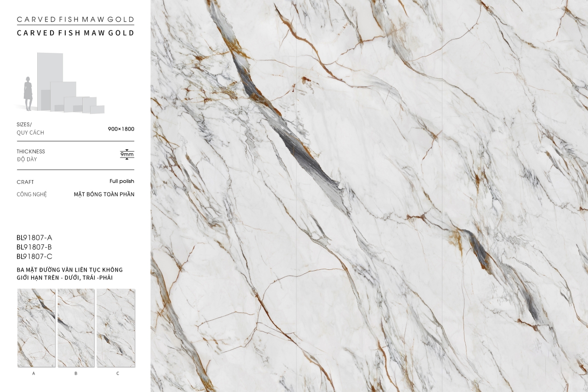
Task: Click the 900×1800 size value
Action: pos(121,129)
